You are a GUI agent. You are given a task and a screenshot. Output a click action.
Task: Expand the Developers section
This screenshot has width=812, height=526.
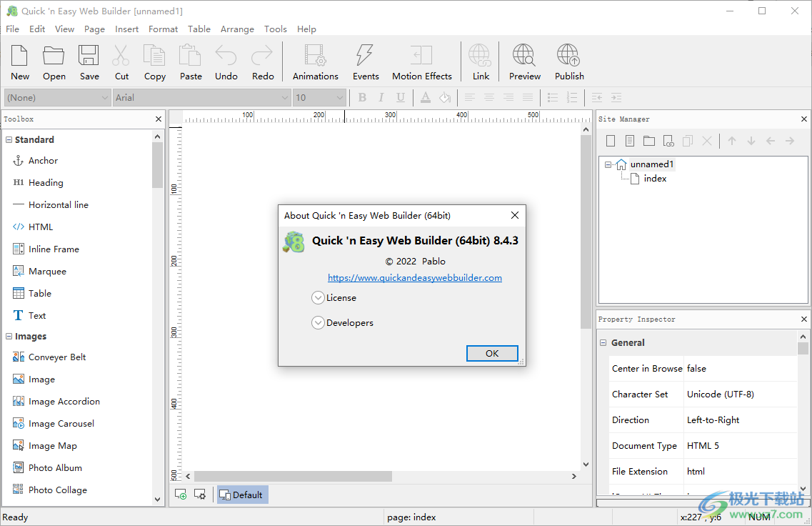pos(318,322)
